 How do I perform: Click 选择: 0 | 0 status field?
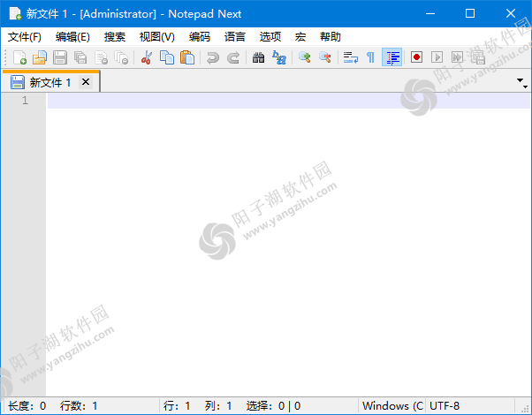point(273,406)
